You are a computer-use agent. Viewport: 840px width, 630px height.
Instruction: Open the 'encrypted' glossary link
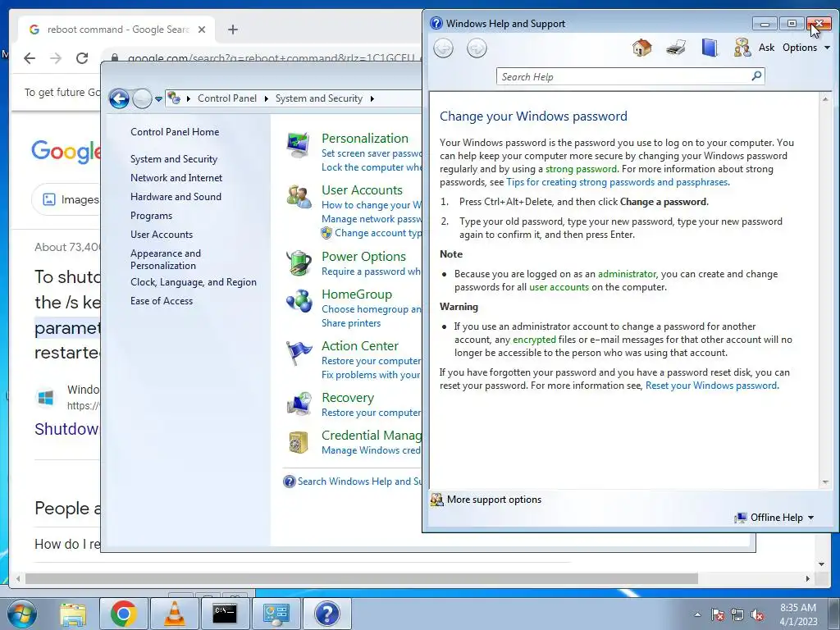pyautogui.click(x=534, y=340)
